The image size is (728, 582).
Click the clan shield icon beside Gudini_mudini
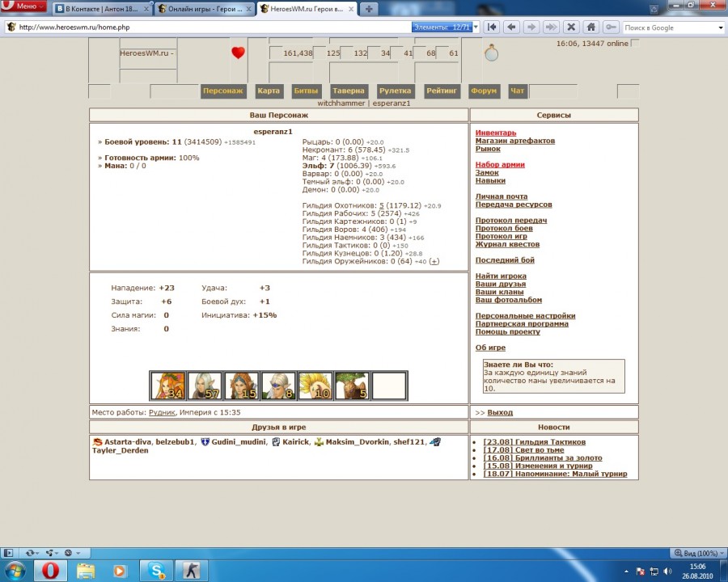(x=205, y=442)
